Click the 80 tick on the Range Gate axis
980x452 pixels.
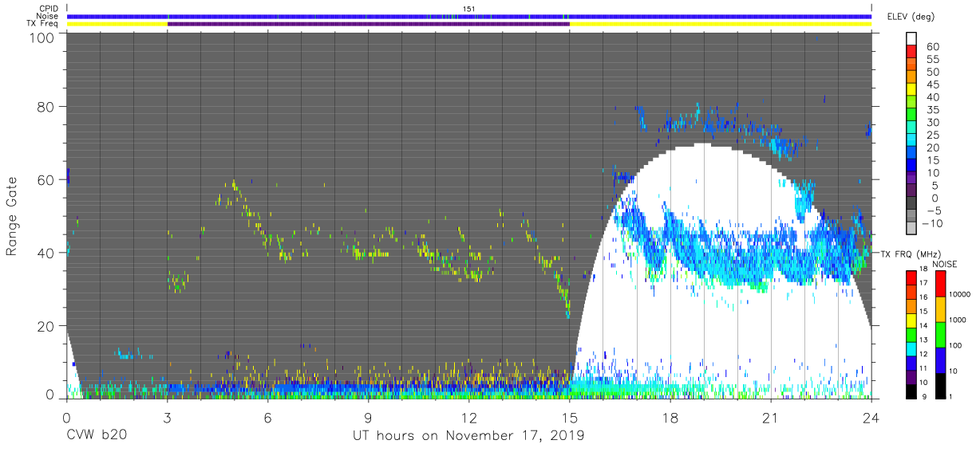click(46, 107)
